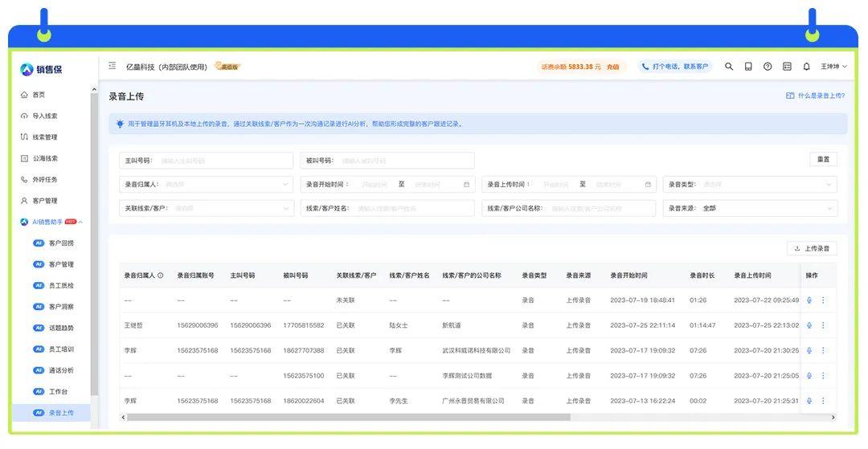Click the 线索/客户姓名 input field
The image size is (868, 449).
387,209
